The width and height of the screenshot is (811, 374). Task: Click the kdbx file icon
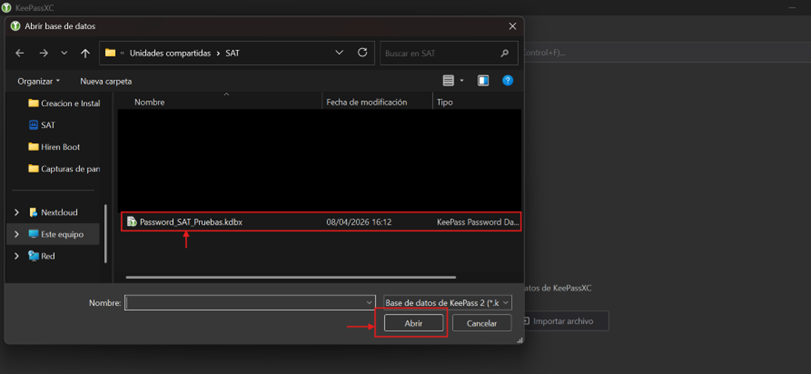[x=131, y=222]
